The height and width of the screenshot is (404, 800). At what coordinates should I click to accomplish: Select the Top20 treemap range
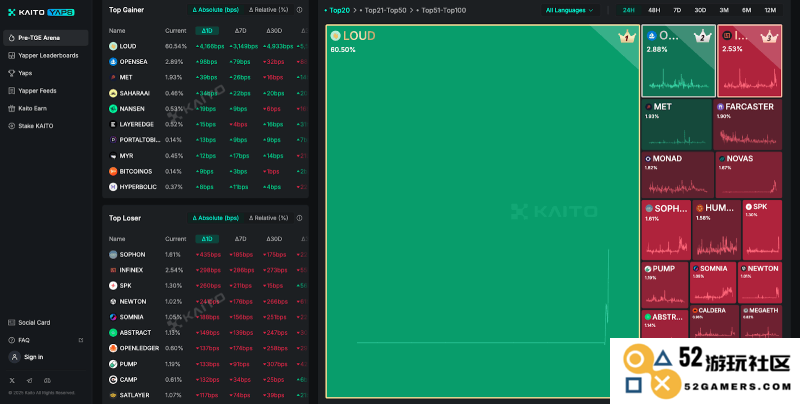point(337,10)
